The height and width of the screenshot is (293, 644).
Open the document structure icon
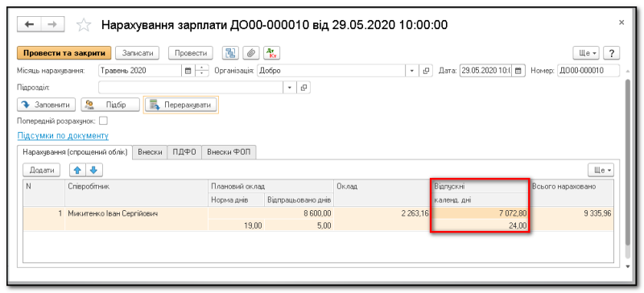click(x=230, y=53)
